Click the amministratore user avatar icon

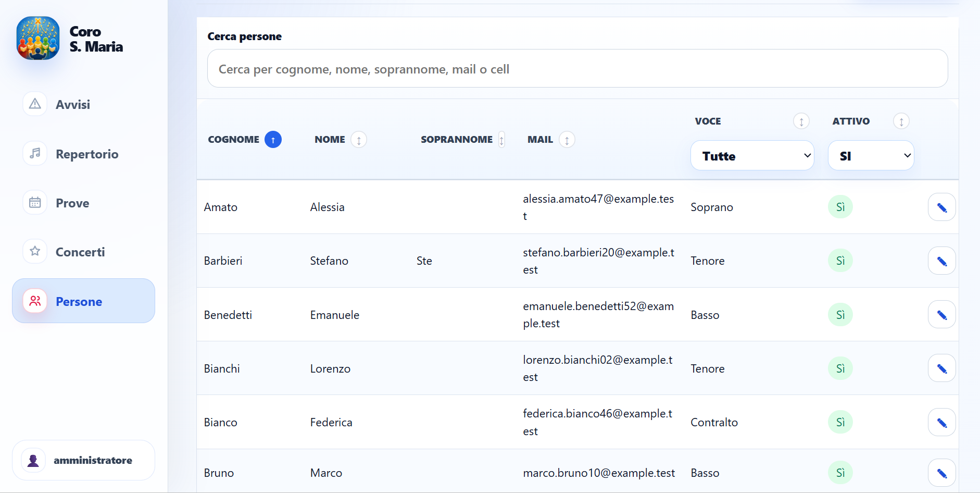(33, 460)
